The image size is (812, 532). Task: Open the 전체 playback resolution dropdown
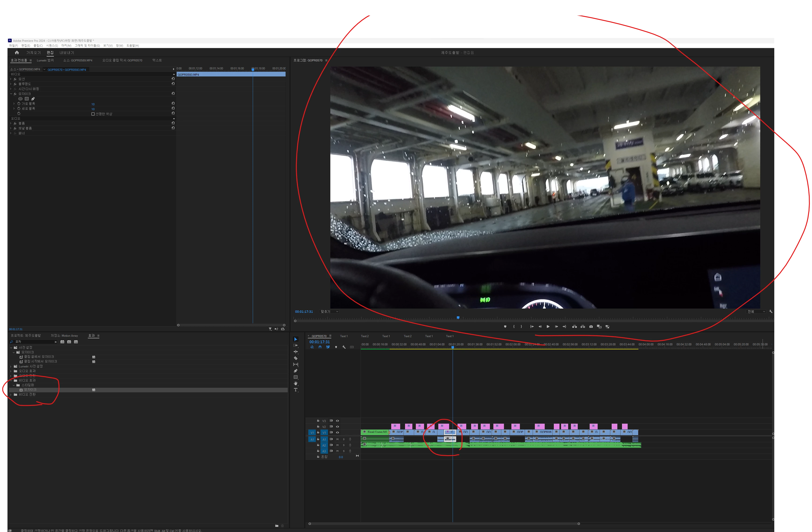click(x=756, y=311)
